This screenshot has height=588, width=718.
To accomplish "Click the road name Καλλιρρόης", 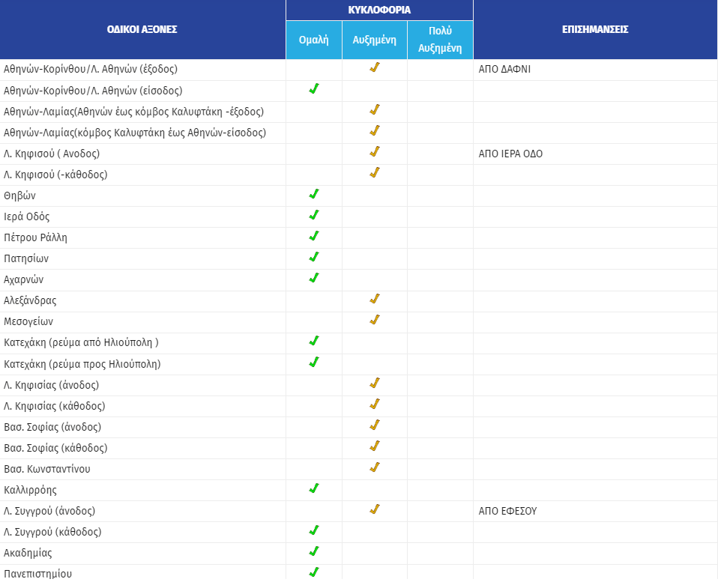I will 30,491.
